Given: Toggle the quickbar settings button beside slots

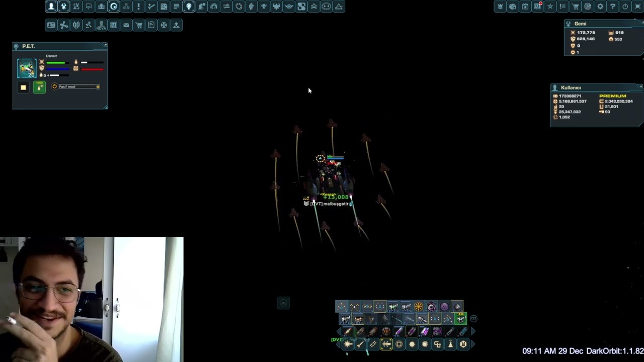Looking at the screenshot, I should 473,318.
